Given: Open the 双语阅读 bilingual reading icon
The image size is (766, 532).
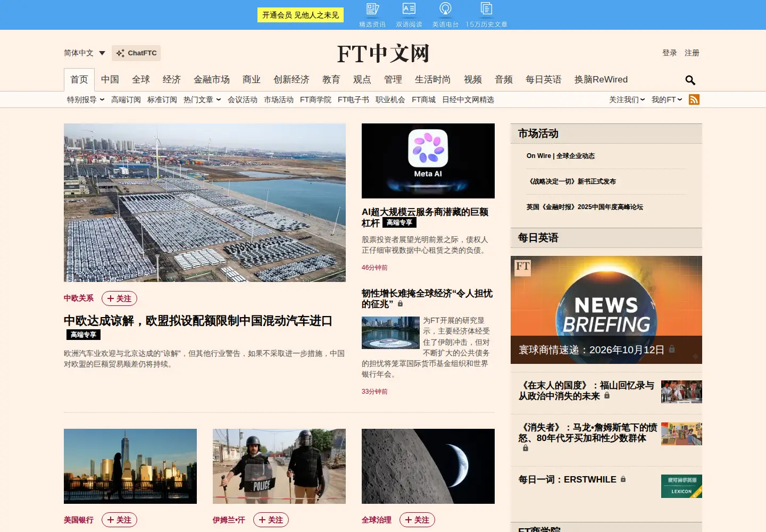Looking at the screenshot, I should click(409, 14).
